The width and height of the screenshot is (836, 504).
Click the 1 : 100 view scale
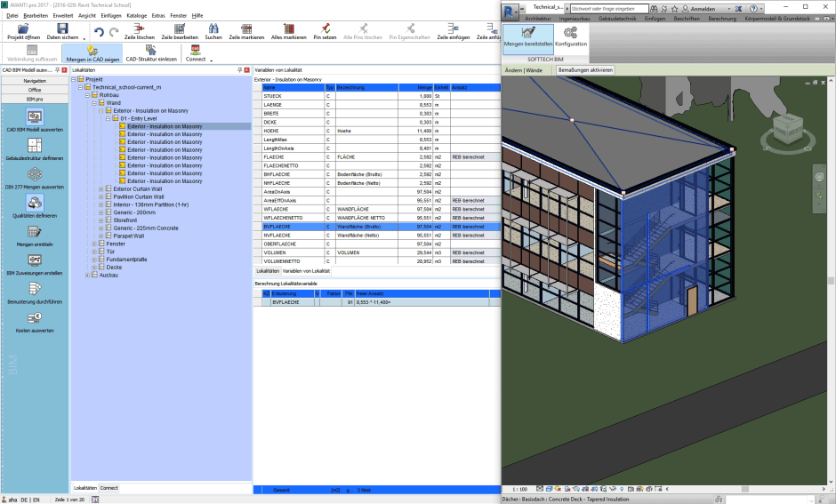(x=519, y=489)
